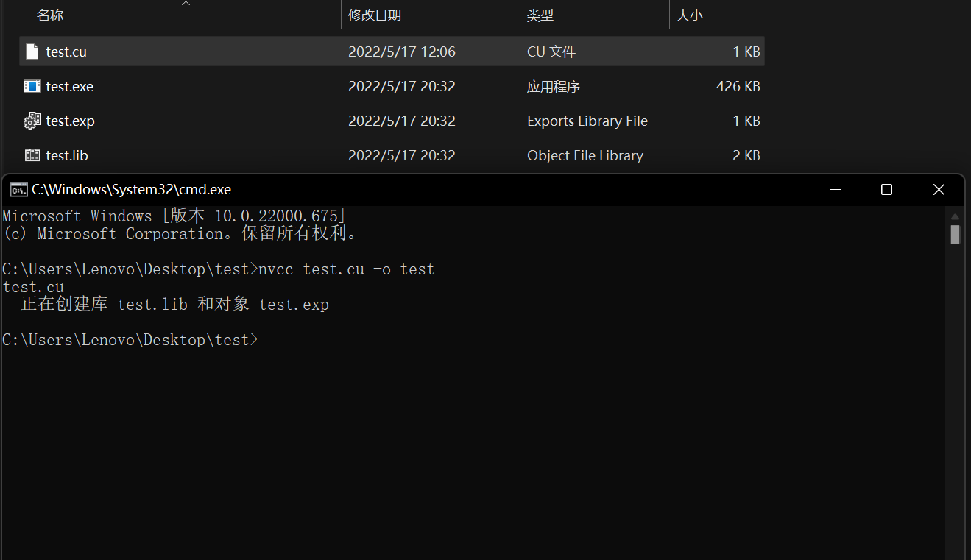Image resolution: width=971 pixels, height=560 pixels.
Task: Select the test.exp gear file icon
Action: 32,121
